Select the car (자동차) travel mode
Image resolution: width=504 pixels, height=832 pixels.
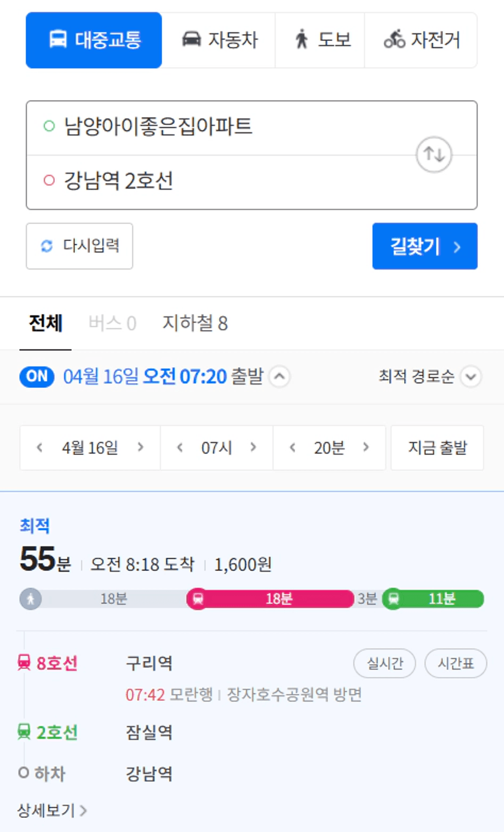click(x=219, y=40)
